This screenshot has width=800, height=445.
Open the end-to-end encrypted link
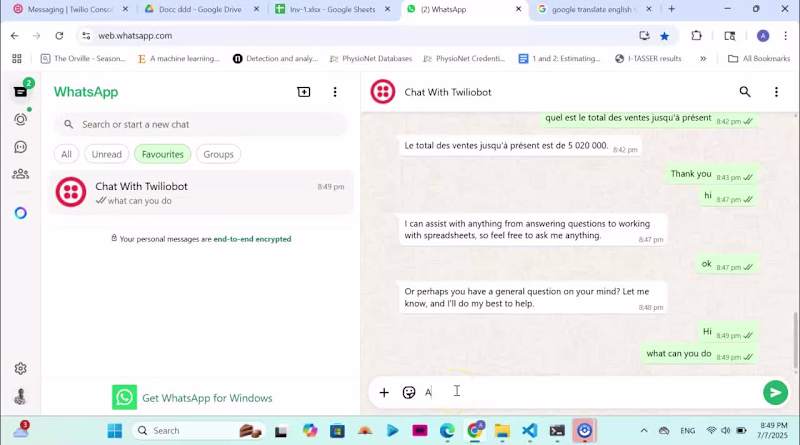[x=252, y=239]
